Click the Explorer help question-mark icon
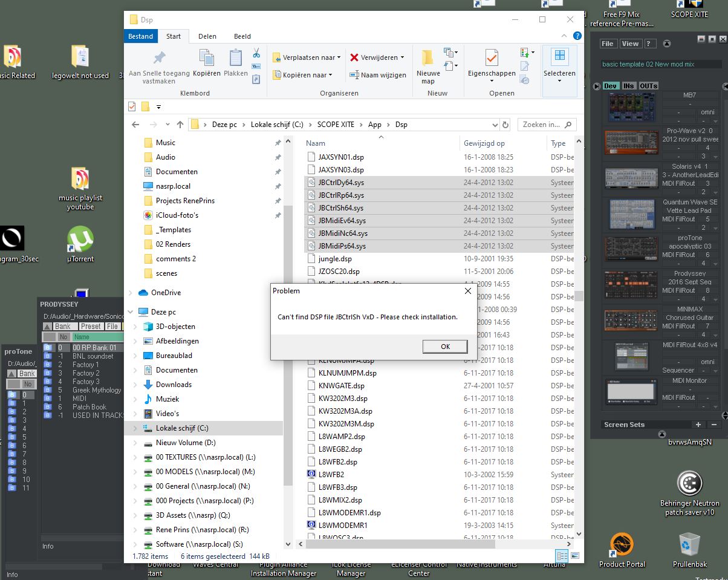728x580 pixels. point(578,36)
